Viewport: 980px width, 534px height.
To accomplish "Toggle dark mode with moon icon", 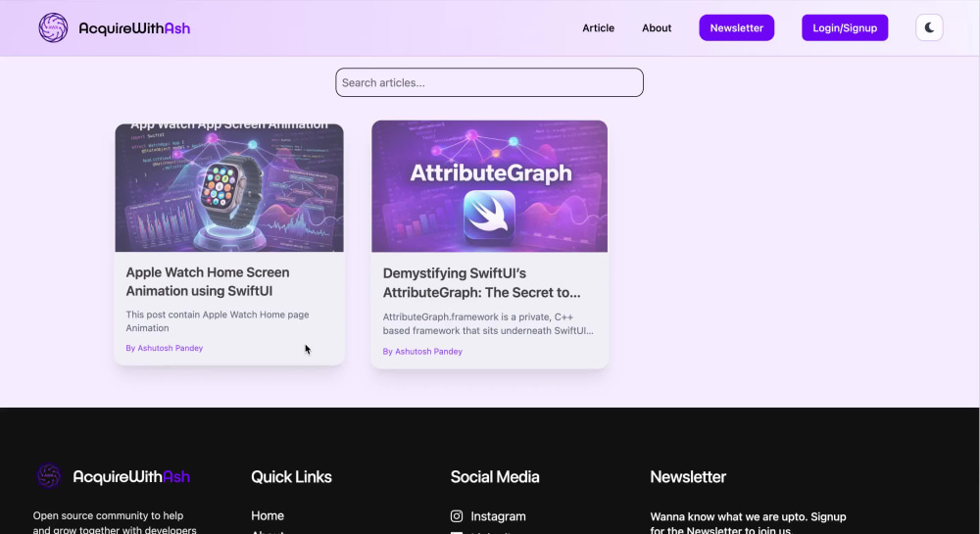I will pos(929,28).
